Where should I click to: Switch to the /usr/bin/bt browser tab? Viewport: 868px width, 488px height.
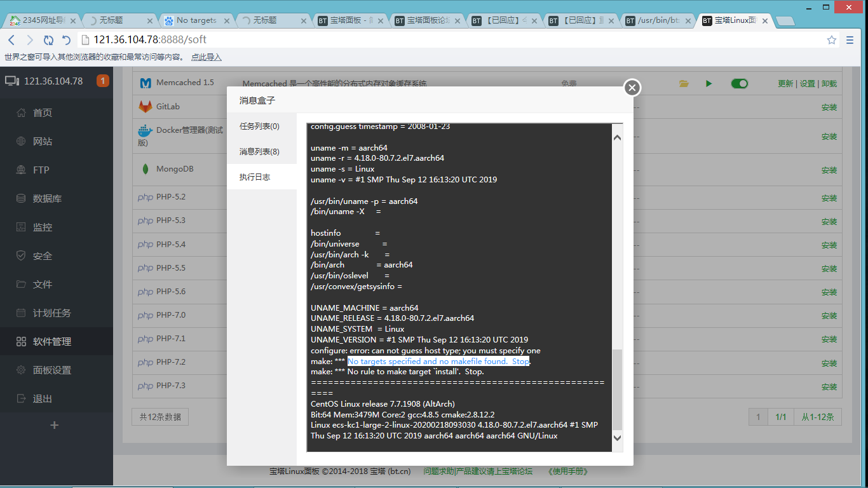pos(658,20)
